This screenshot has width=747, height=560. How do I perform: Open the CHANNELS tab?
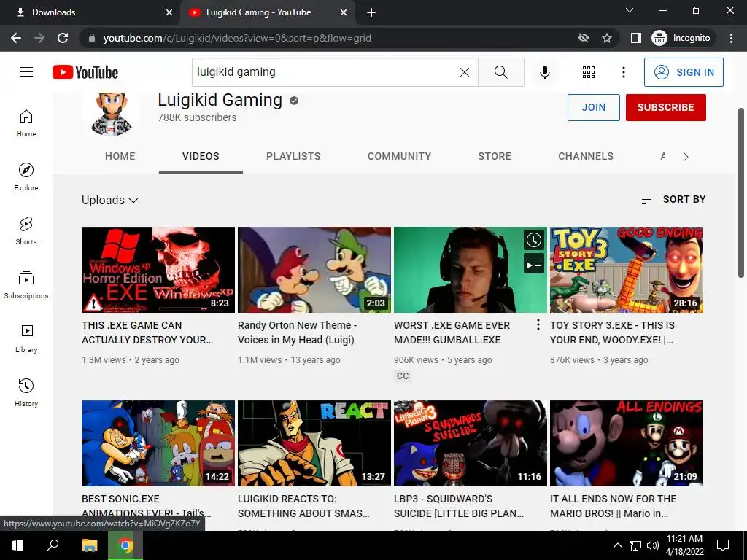[586, 156]
